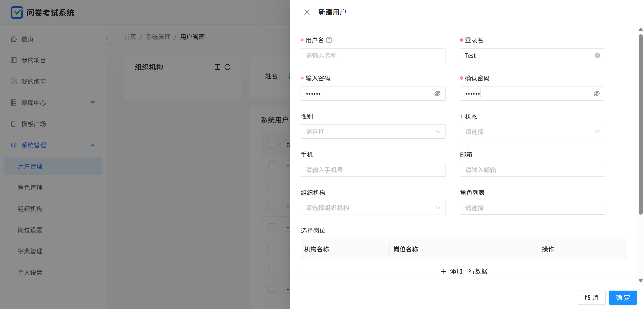Click the 确定 button

623,298
